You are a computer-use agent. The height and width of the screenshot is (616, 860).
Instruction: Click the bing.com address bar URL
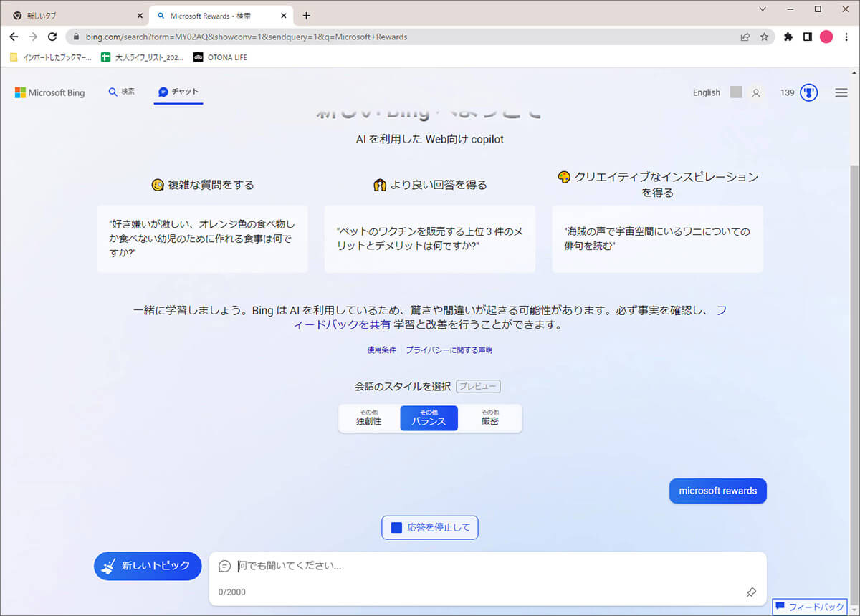coord(247,37)
